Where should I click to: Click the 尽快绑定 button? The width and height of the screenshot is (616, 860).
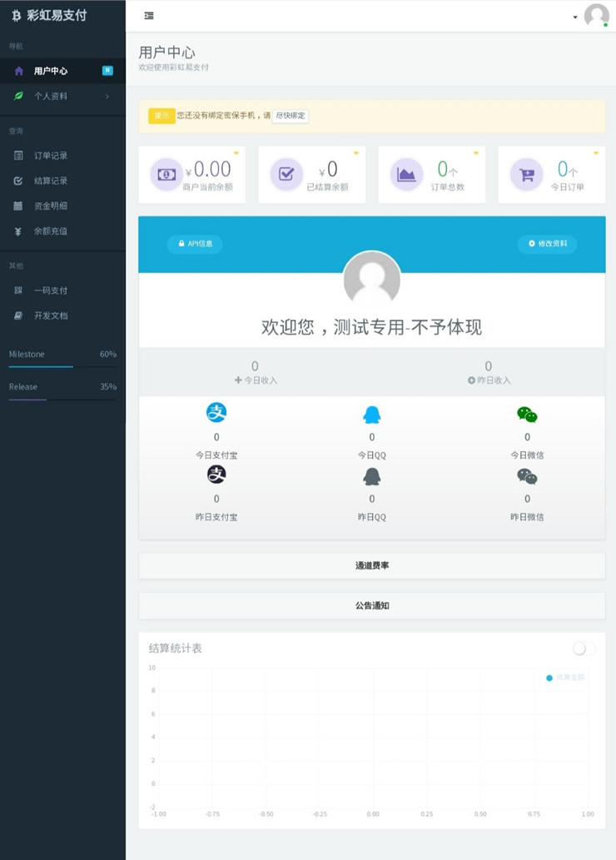pos(291,116)
